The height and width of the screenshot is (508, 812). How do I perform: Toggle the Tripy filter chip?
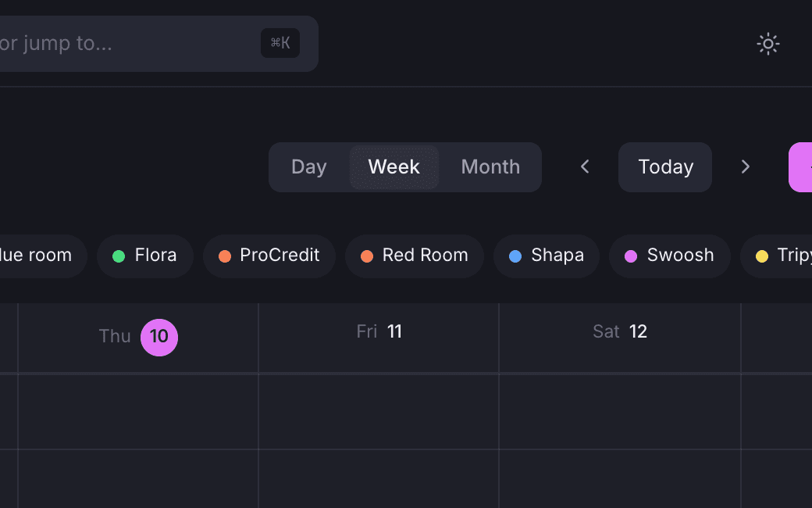coord(777,256)
